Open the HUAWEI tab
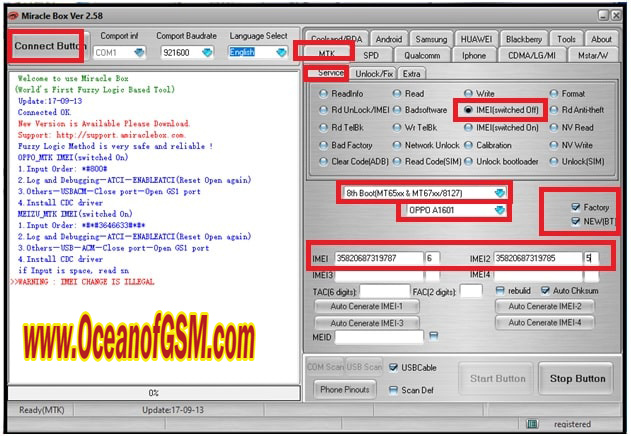Screen dimensions: 631x436 tap(476, 39)
